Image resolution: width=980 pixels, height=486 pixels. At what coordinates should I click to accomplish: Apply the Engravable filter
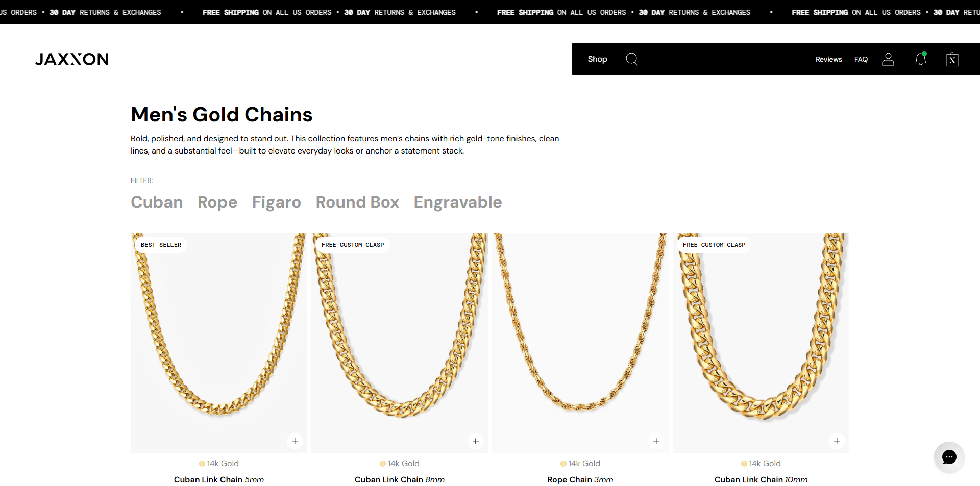(458, 202)
